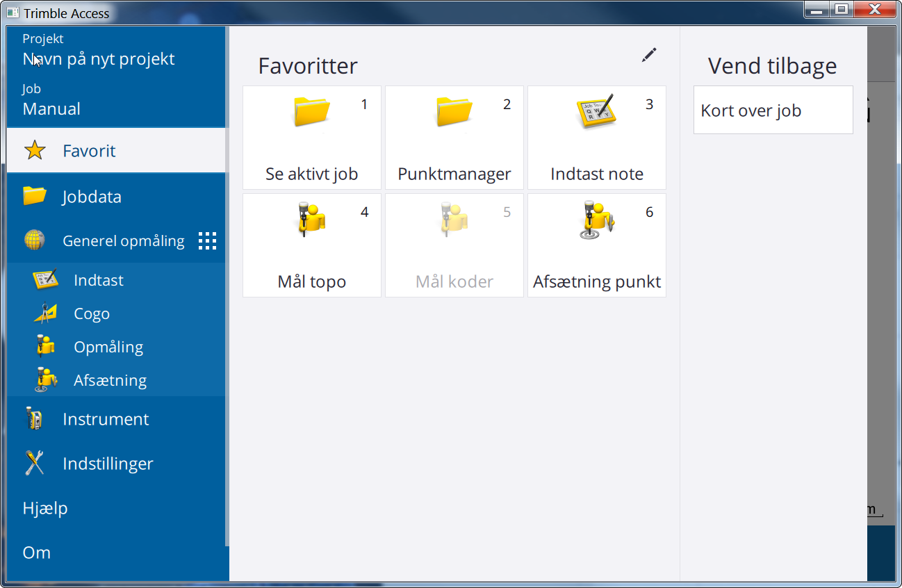Viewport: 902px width, 588px height.
Task: Close the Trimble Access window
Action: point(875,10)
